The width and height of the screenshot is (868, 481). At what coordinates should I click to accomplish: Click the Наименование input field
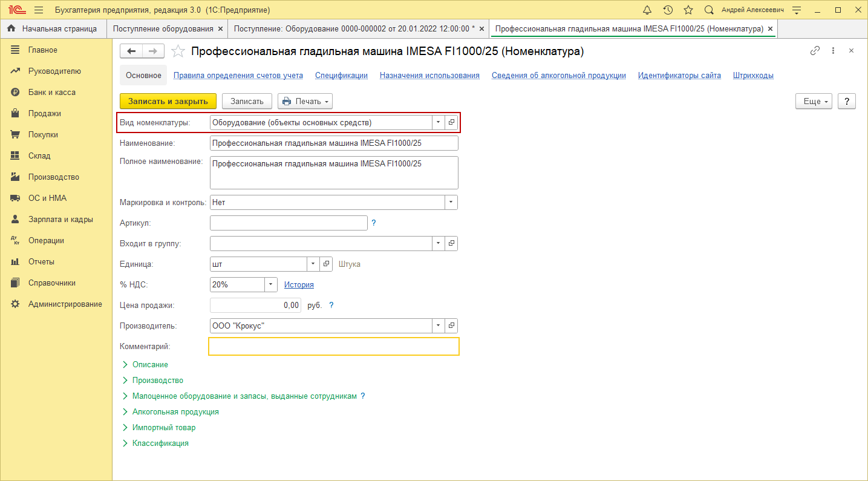pos(334,143)
